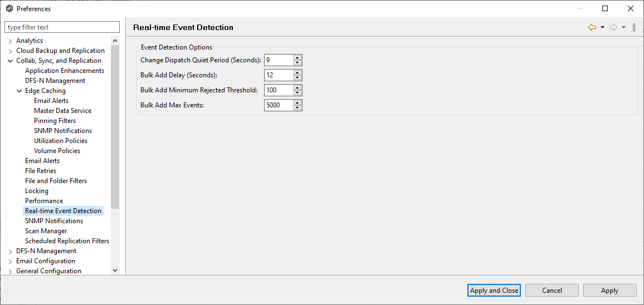Increase Change Dispatch Quiet Period value
644x305 pixels.
pos(297,58)
